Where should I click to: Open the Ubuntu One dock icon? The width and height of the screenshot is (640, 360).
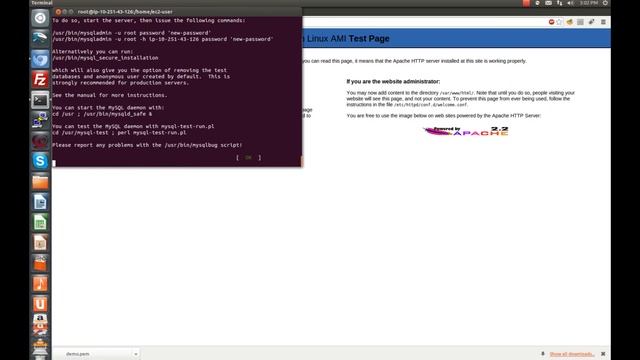pos(40,304)
